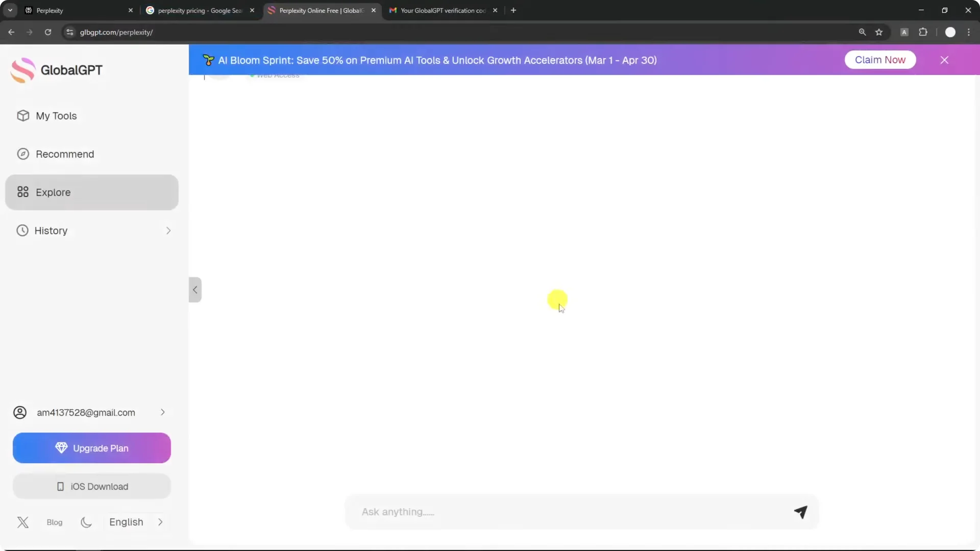
Task: Expand the account email options arrow
Action: [x=162, y=413]
